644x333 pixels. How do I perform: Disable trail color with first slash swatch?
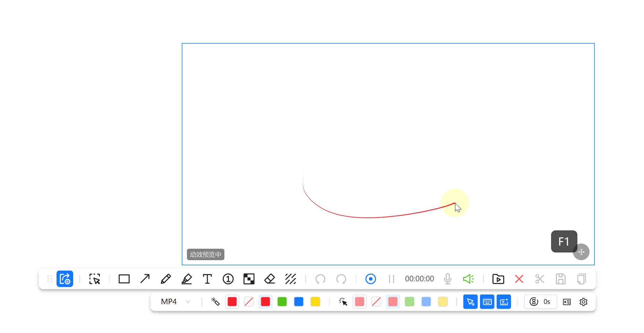[249, 302]
